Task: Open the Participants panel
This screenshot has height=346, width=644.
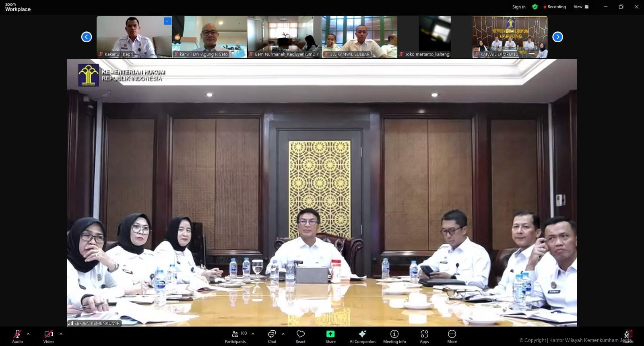Action: click(235, 336)
